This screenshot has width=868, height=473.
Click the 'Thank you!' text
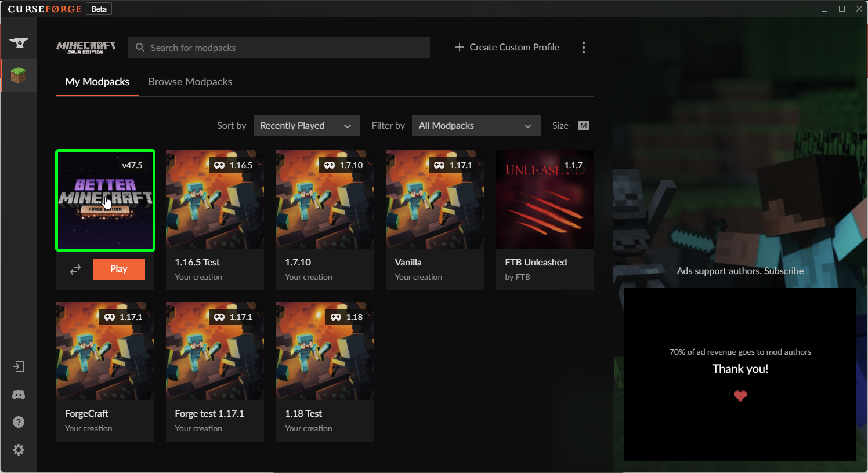[740, 369]
